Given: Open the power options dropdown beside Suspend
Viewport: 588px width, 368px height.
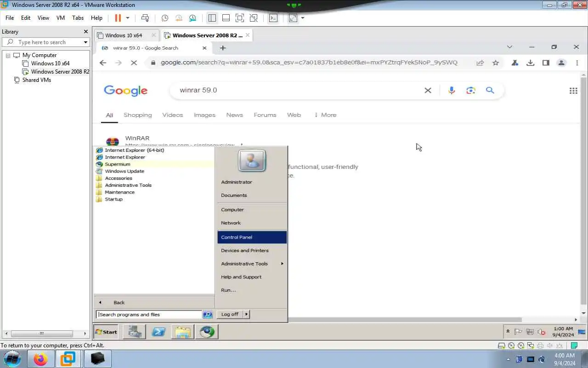Looking at the screenshot, I should click(x=128, y=18).
